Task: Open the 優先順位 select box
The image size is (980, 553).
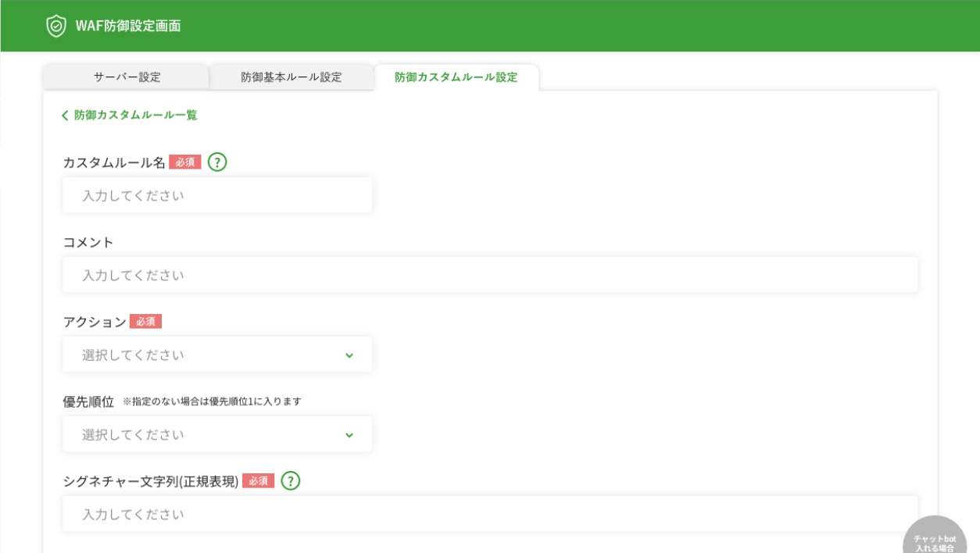Action: click(217, 435)
